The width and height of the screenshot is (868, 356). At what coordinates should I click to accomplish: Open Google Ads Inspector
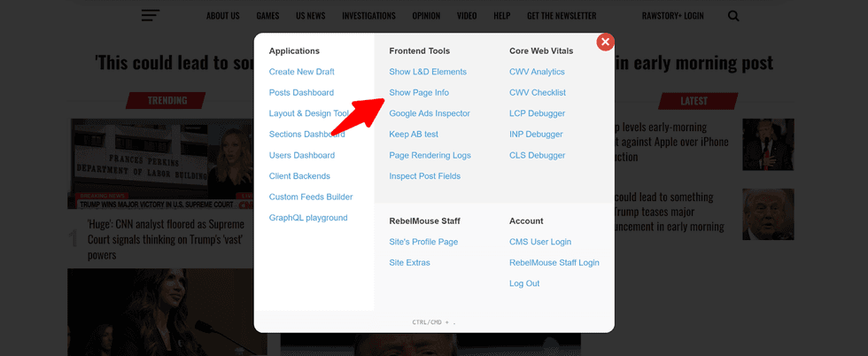coord(430,113)
